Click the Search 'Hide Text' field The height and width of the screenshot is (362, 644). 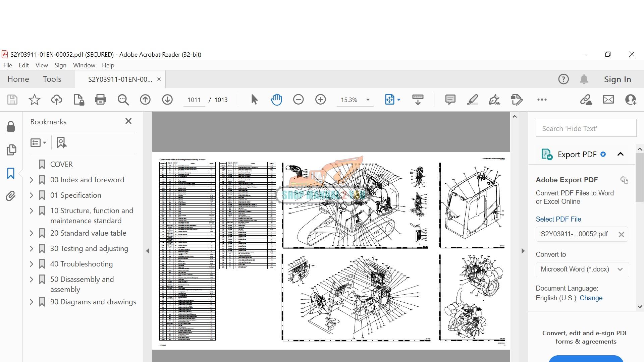click(x=586, y=128)
